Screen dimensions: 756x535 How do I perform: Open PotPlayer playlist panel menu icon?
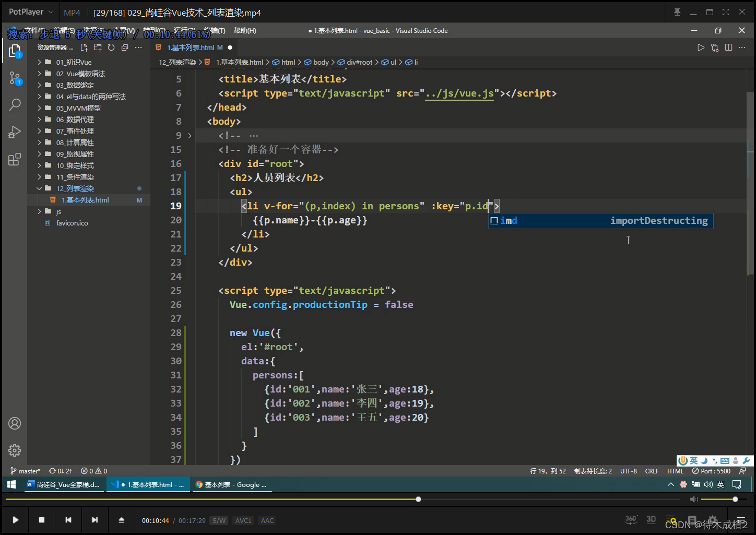click(740, 520)
